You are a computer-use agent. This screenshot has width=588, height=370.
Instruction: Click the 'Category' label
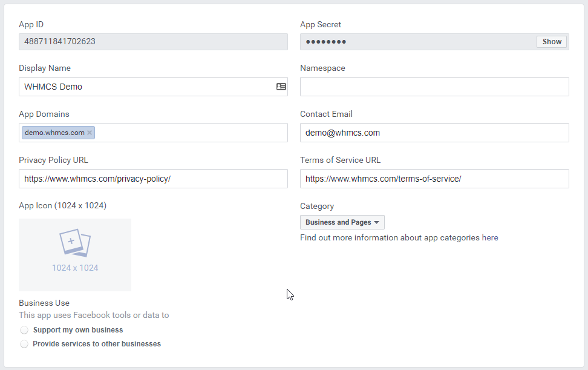[x=317, y=206]
